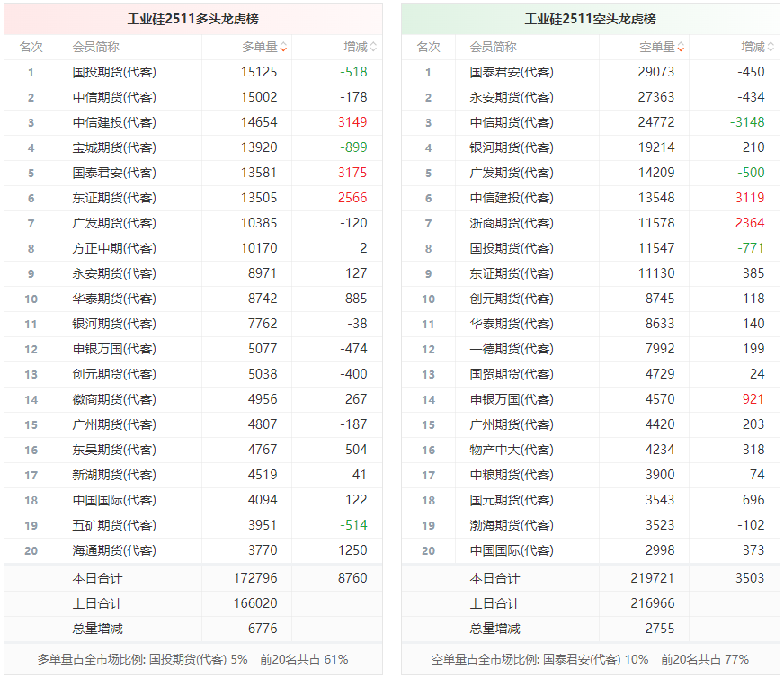784x678 pixels.
Task: Click short position value 29073
Action: coord(656,72)
